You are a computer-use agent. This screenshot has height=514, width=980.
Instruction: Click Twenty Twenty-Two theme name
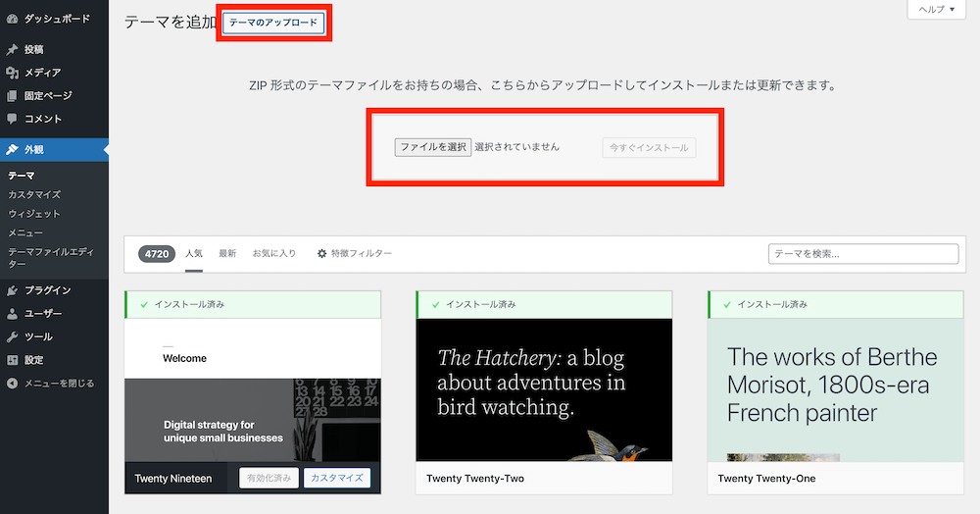[x=475, y=479]
